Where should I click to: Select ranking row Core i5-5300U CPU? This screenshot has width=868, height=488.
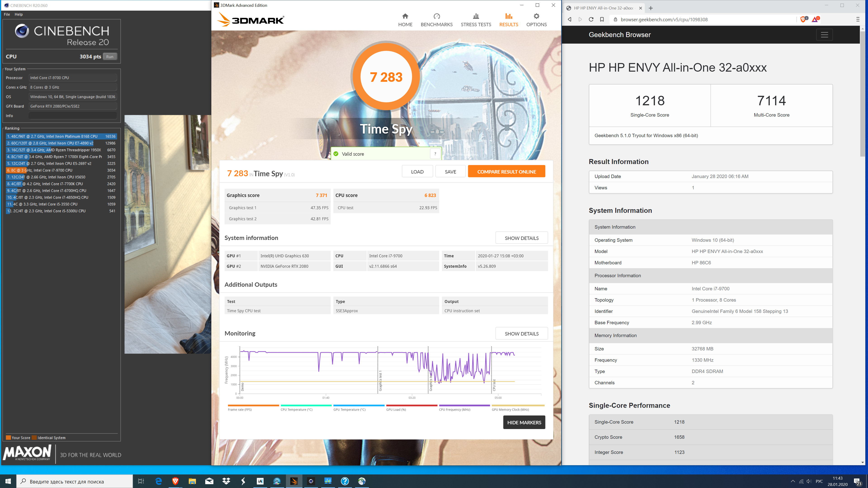click(61, 211)
